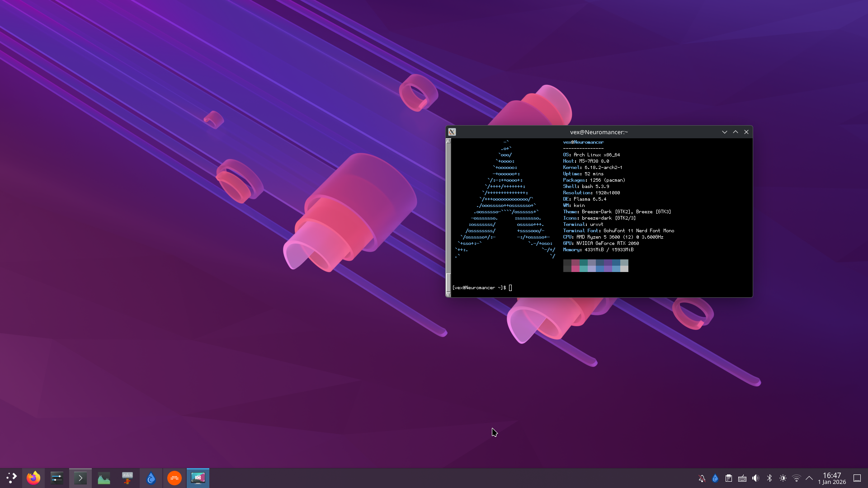The width and height of the screenshot is (868, 488).
Task: Open the KDE application launcher
Action: click(x=11, y=478)
